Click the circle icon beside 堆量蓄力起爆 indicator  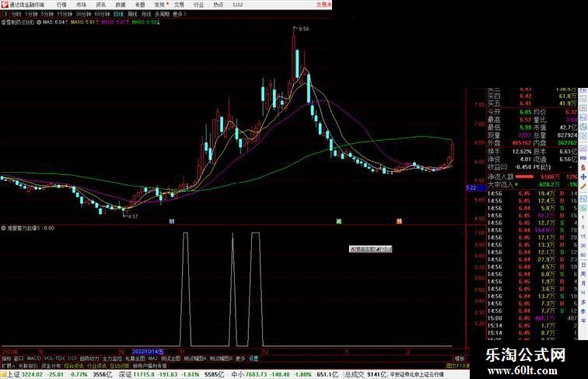tap(4, 228)
